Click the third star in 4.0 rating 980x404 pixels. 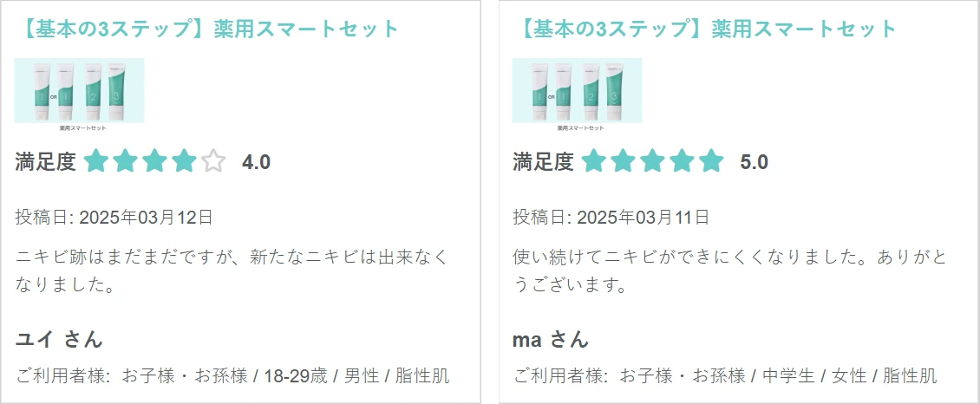pyautogui.click(x=154, y=161)
